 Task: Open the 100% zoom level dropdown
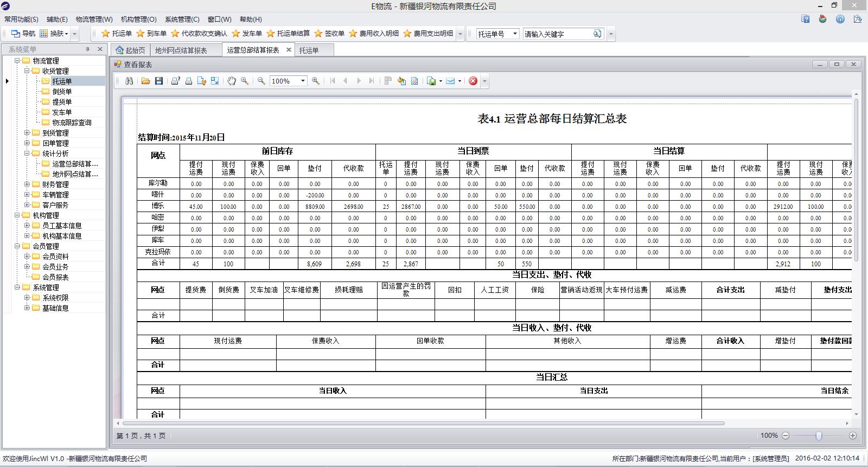coord(303,81)
